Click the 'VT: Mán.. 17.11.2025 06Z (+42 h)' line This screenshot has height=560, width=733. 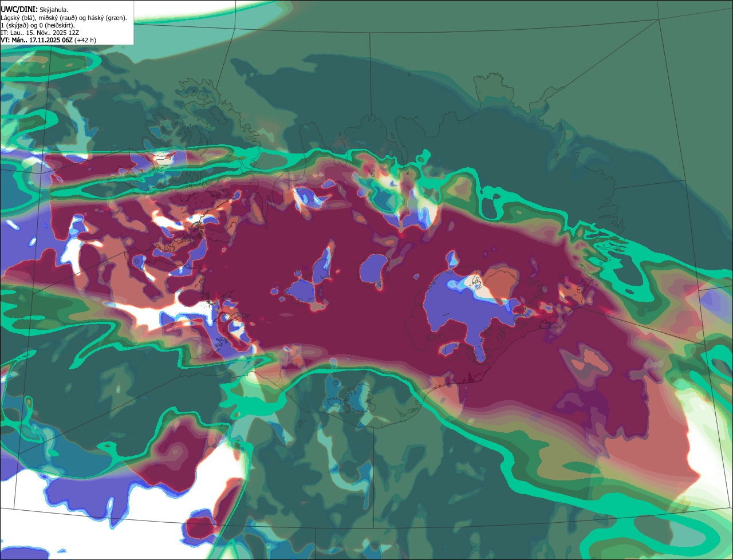49,40
